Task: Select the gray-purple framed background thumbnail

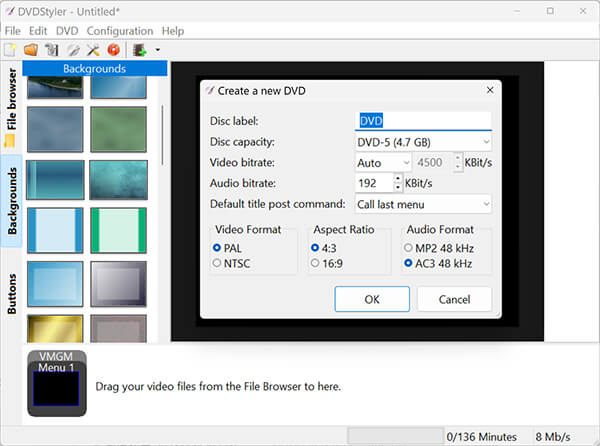Action: 119,284
